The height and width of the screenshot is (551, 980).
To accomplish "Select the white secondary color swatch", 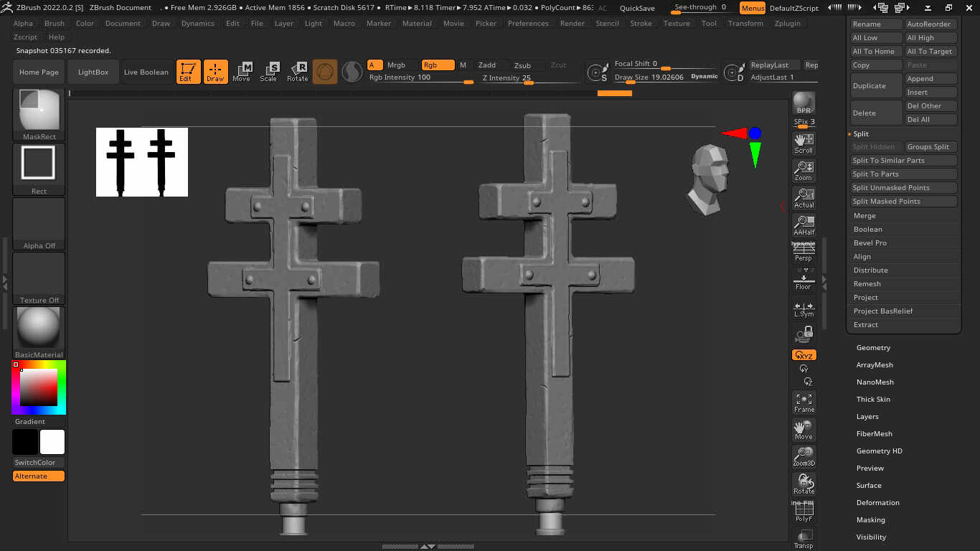I will pos(52,442).
